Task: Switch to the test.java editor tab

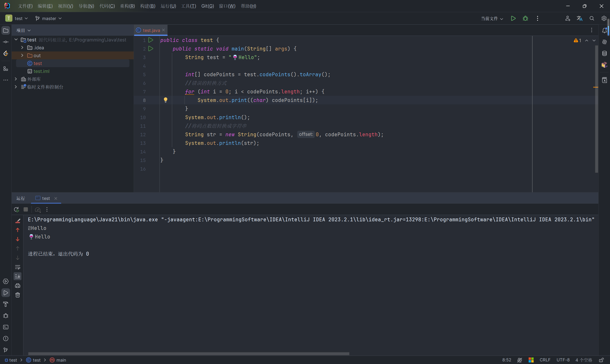Action: click(151, 30)
